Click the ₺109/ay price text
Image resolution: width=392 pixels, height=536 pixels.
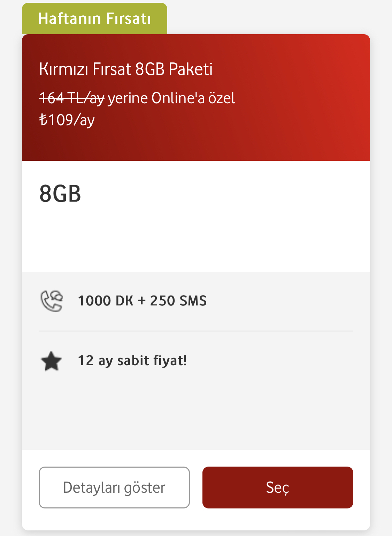[67, 120]
